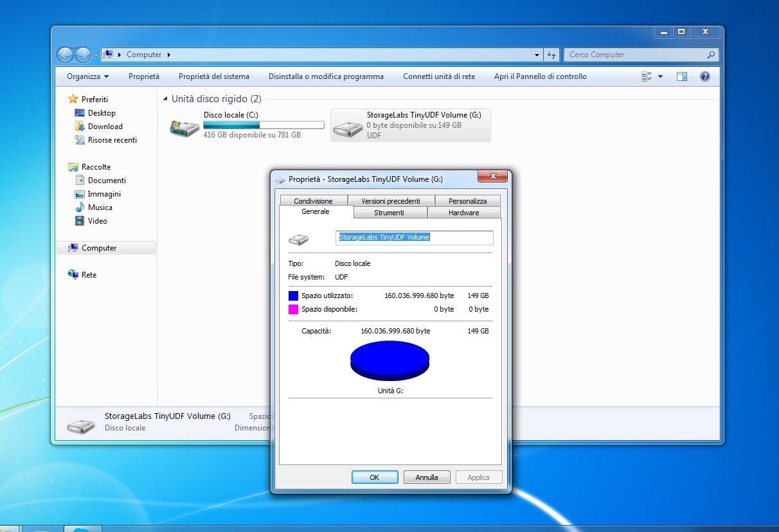Click the Cerca Computer search box
Viewport: 779px width, 532px height.
pos(641,55)
